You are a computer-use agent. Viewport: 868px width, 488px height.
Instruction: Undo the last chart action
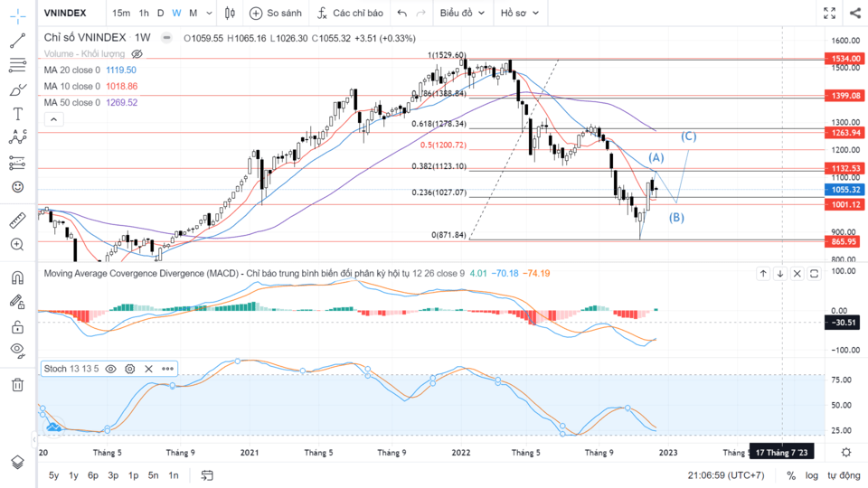coord(401,13)
